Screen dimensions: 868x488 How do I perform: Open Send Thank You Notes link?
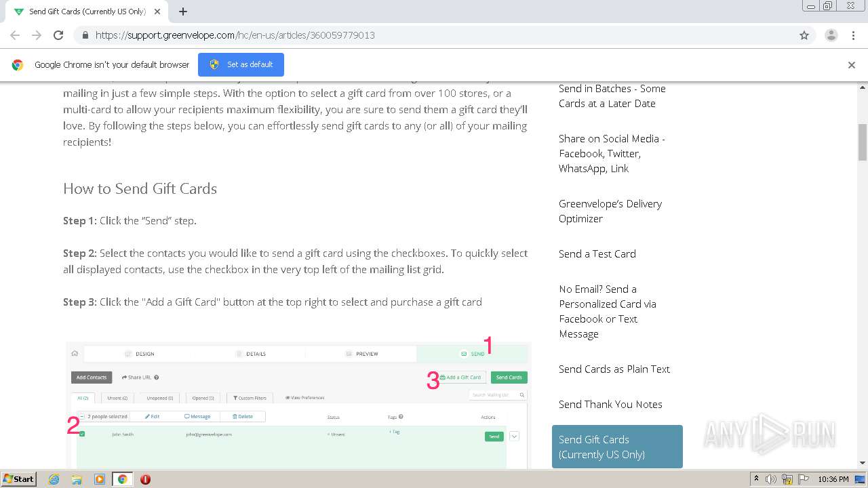click(610, 404)
